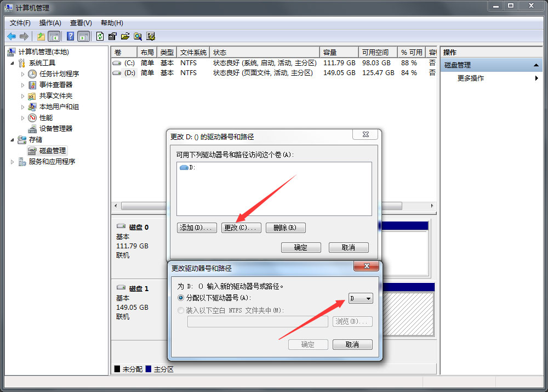
Task: Click the C: volume drive icon
Action: (x=117, y=63)
